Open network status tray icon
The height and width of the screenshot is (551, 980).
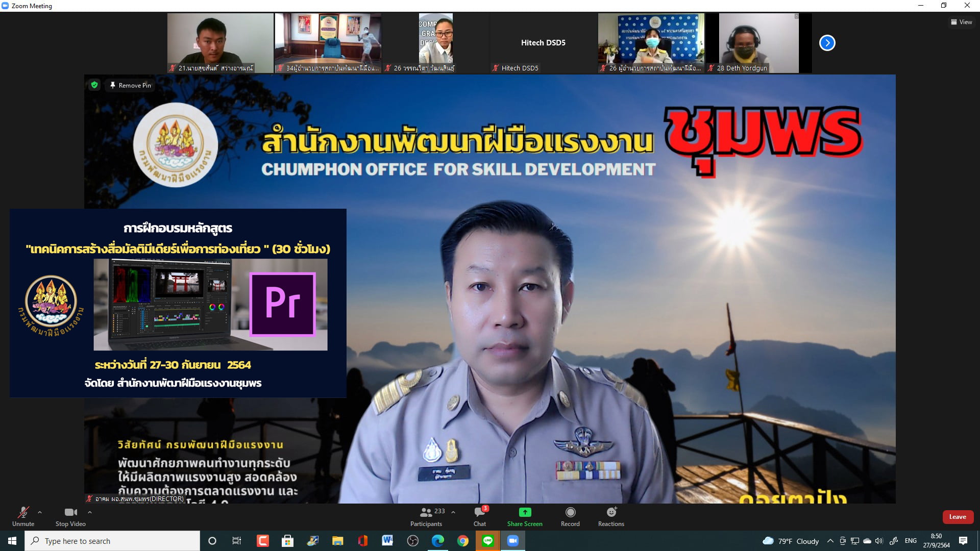click(x=854, y=541)
